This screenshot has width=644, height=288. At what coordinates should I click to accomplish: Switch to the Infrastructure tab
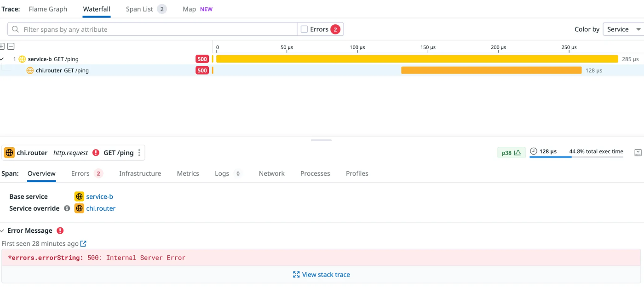tap(140, 173)
